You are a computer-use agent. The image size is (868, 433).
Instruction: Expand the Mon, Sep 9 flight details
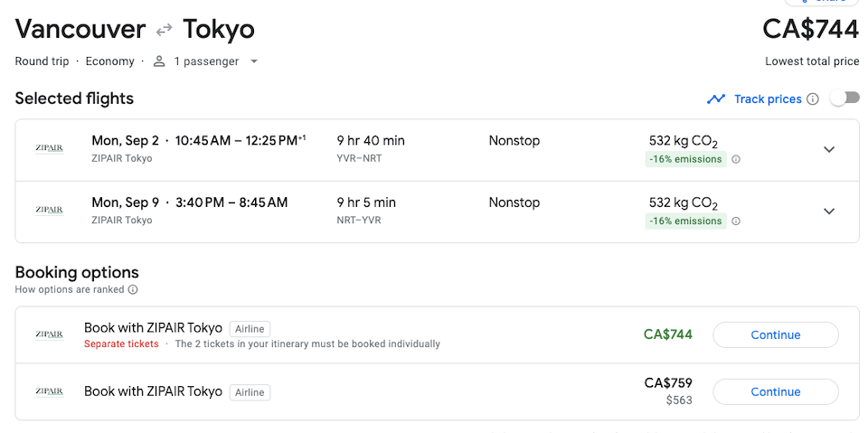829,211
